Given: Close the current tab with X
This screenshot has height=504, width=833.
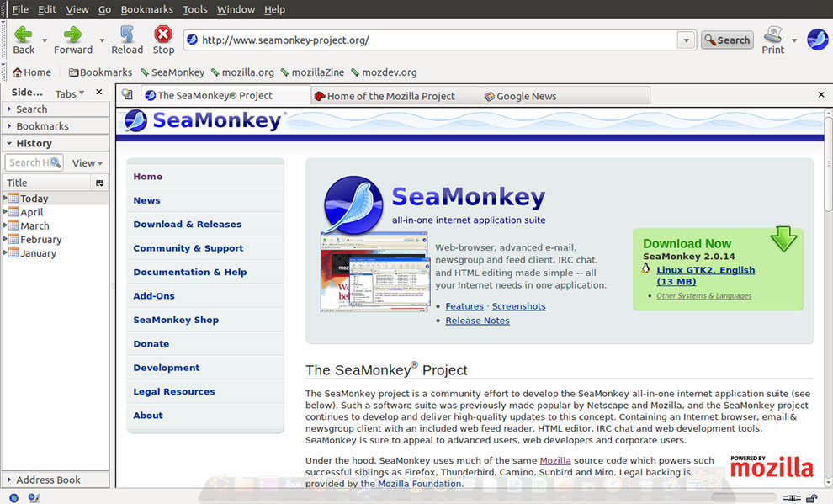Looking at the screenshot, I should pos(821,94).
